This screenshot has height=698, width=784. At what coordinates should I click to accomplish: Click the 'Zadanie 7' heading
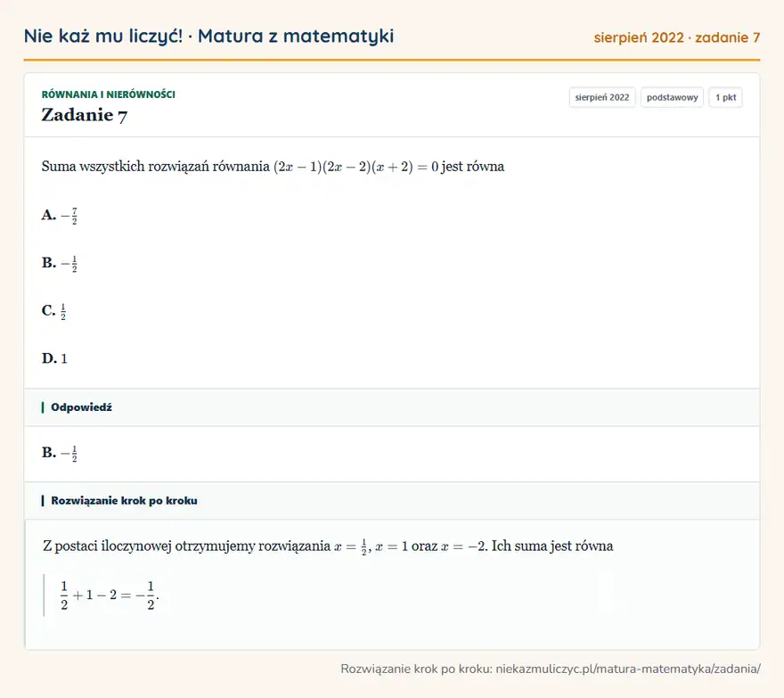[x=85, y=115]
